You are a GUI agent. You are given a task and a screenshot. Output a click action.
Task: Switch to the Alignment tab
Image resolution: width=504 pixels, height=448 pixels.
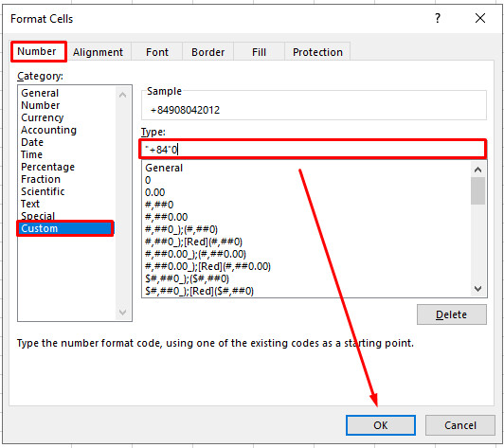coord(98,52)
